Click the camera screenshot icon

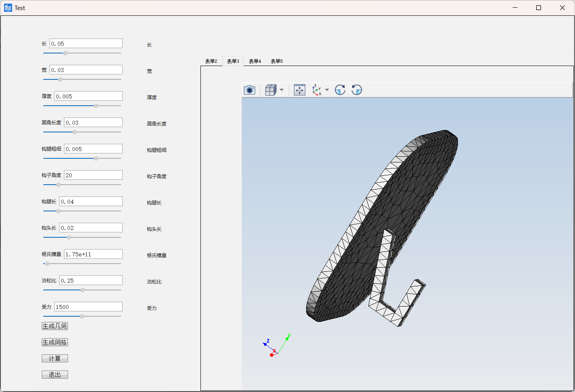pyautogui.click(x=249, y=90)
